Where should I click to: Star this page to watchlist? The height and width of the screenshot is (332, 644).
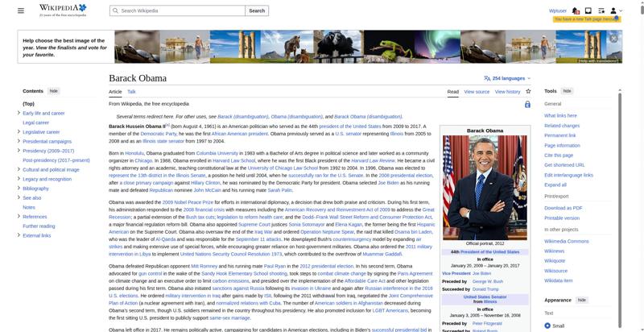[x=528, y=92]
